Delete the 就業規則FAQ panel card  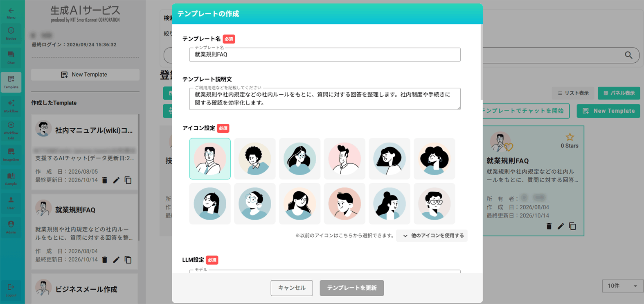tap(549, 226)
